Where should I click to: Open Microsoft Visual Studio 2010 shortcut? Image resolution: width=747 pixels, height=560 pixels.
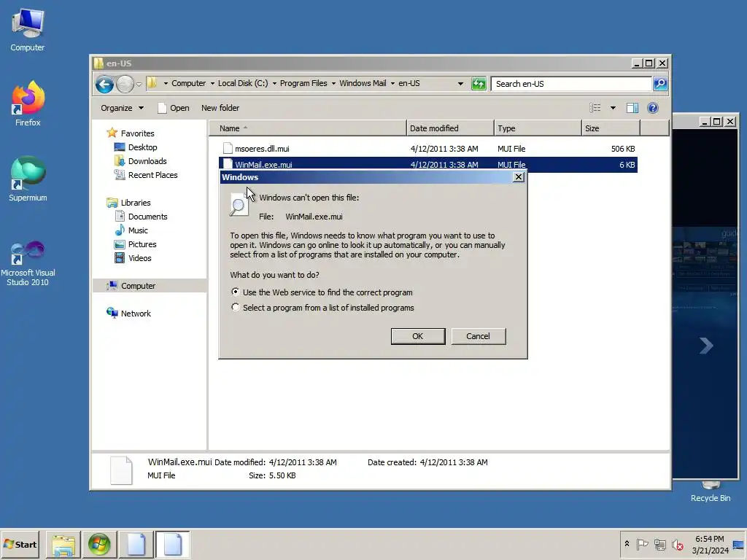(28, 262)
